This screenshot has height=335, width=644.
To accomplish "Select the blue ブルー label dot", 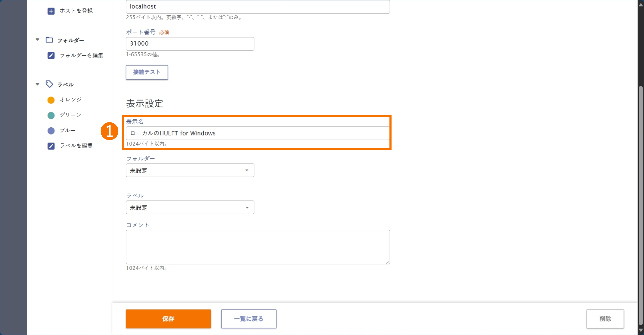I will point(51,131).
